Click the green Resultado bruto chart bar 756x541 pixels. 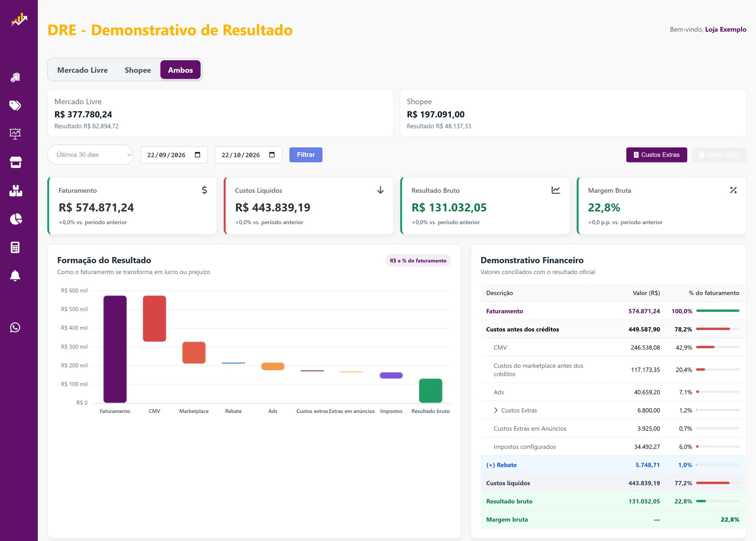pos(431,390)
